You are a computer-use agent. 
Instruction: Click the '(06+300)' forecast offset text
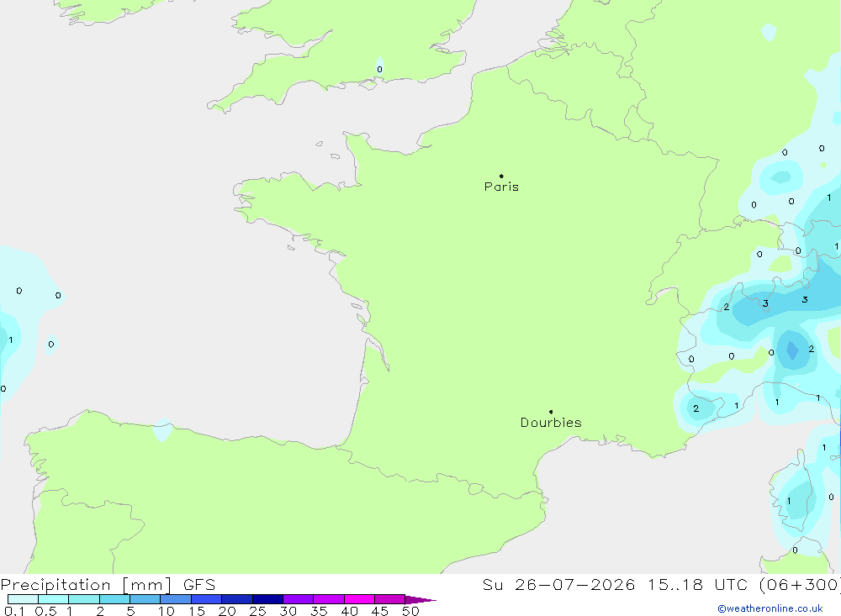point(800,584)
